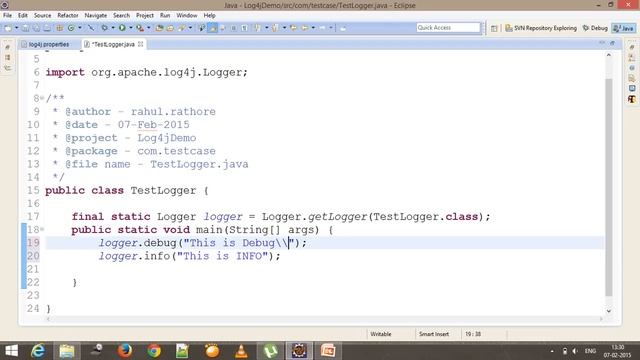
Task: Open the Windows Start button
Action: pos(11,351)
